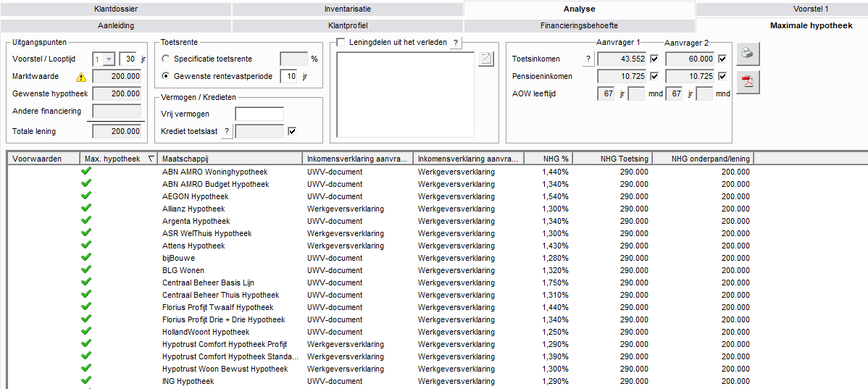The height and width of the screenshot is (389, 868).
Task: Click the NHG onderpand/lening column header
Action: click(704, 159)
